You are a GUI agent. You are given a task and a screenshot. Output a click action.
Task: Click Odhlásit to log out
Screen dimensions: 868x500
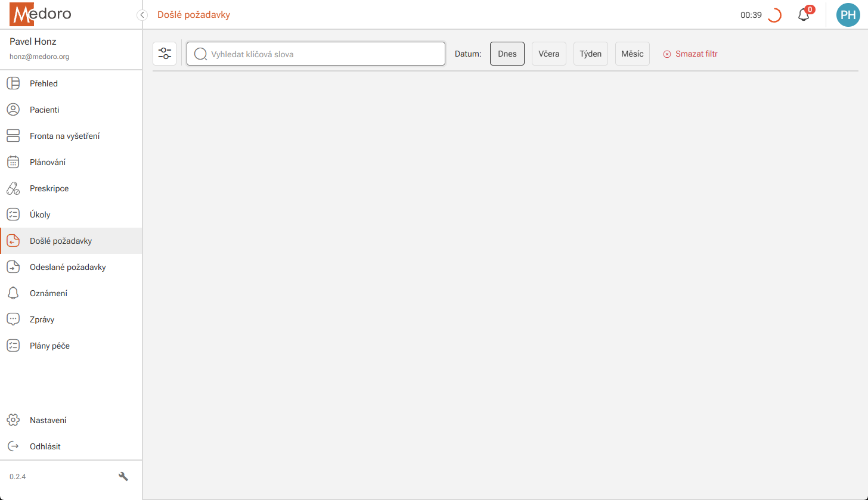45,446
